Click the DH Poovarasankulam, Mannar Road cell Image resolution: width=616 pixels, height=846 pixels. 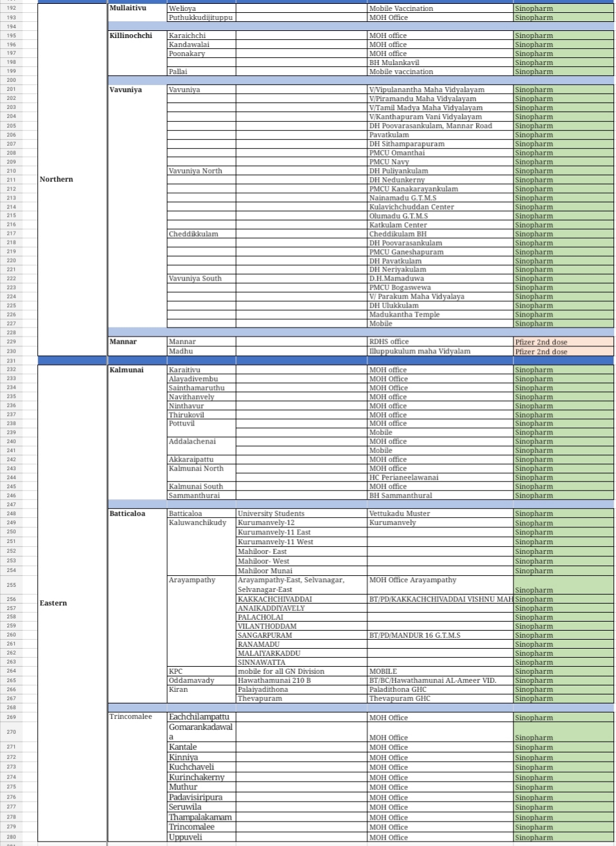point(440,126)
